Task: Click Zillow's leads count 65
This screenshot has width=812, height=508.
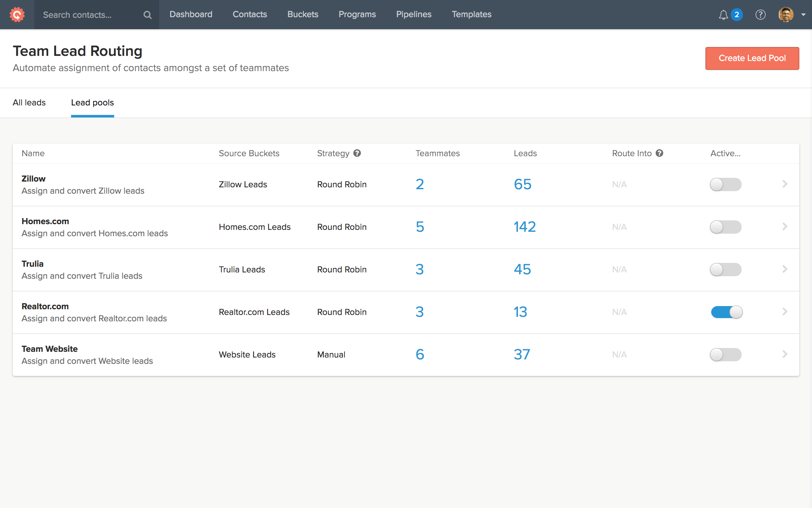Action: point(522,184)
